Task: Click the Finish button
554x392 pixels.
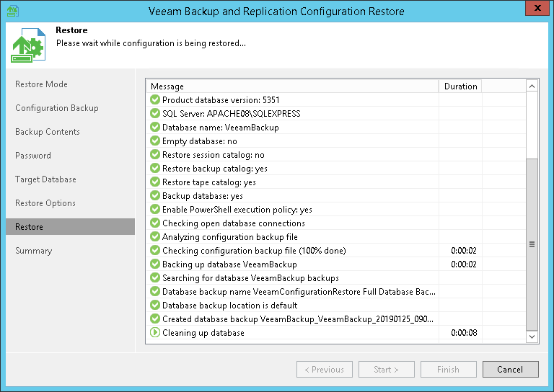Action: 448,370
